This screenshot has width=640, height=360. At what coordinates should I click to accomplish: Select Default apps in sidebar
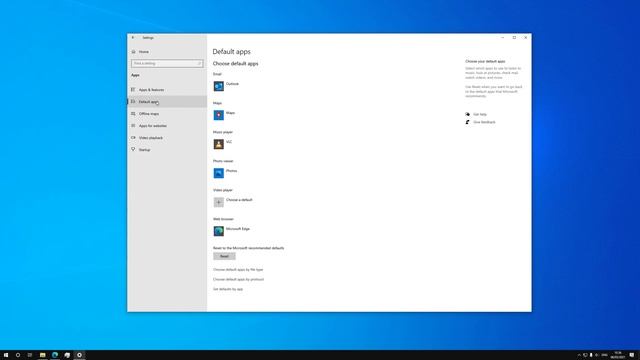(x=167, y=102)
